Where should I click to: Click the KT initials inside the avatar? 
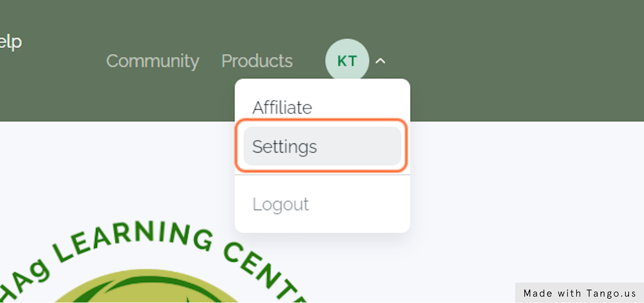(347, 61)
